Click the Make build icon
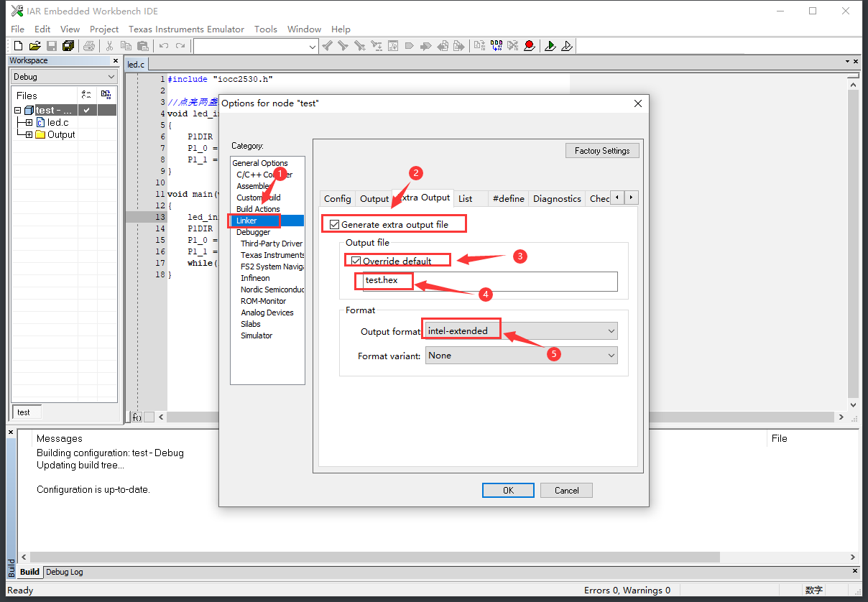 coord(497,46)
